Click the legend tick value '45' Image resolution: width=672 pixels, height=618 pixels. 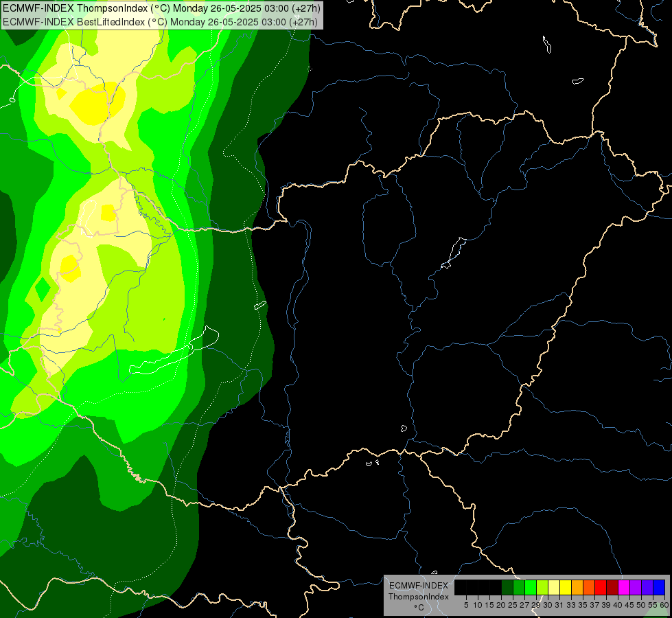pos(629,605)
